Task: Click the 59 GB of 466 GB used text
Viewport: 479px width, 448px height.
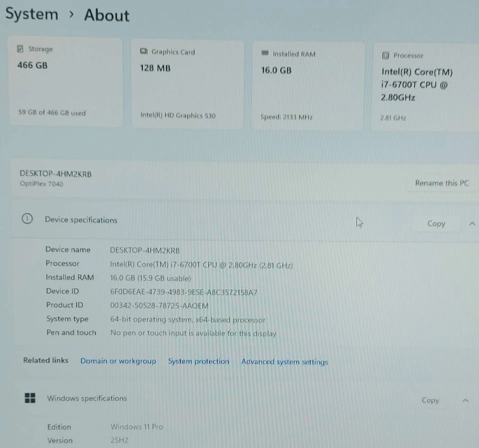Action: click(52, 112)
